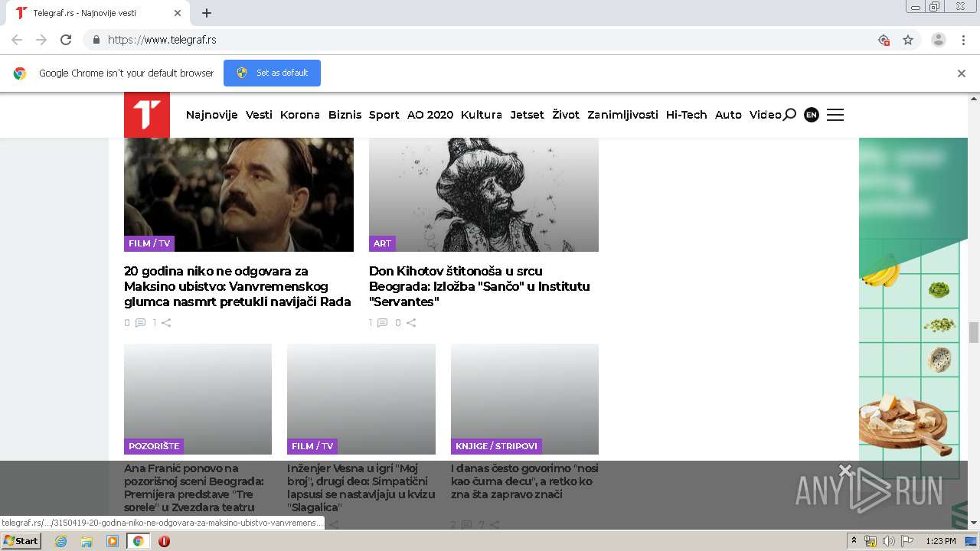The image size is (980, 551).
Task: Open new browser tab
Action: [207, 13]
